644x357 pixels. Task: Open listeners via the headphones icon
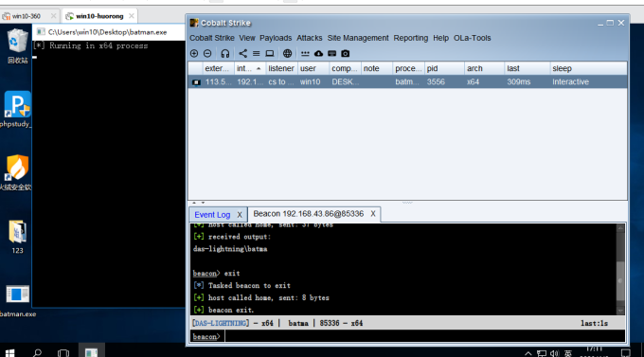(225, 53)
